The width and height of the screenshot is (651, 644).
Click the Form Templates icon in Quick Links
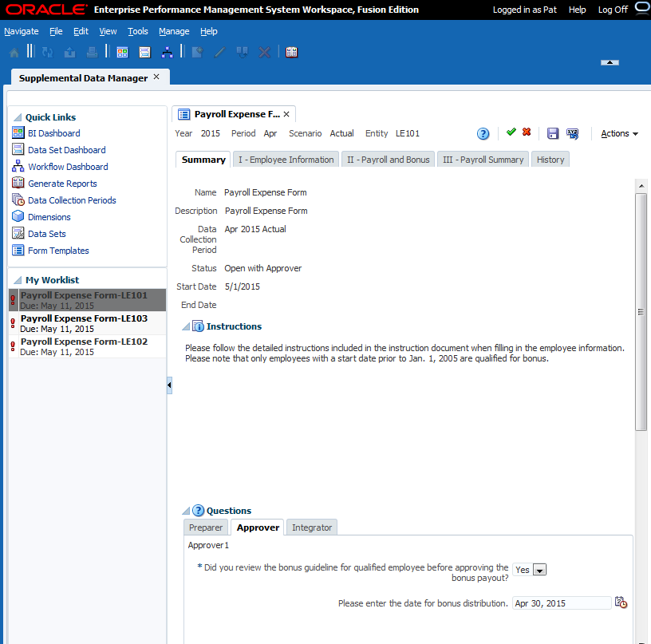pos(18,250)
